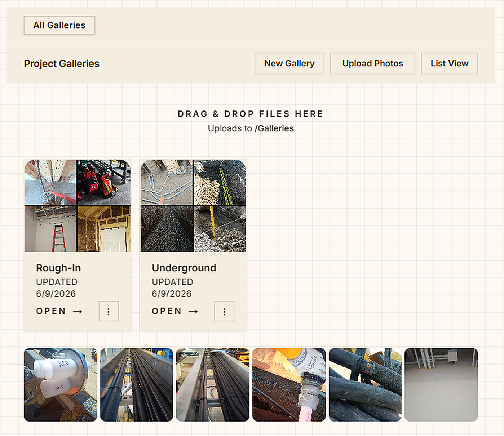Open the photo of white PVC caps
The image size is (504, 436).
pos(61,385)
